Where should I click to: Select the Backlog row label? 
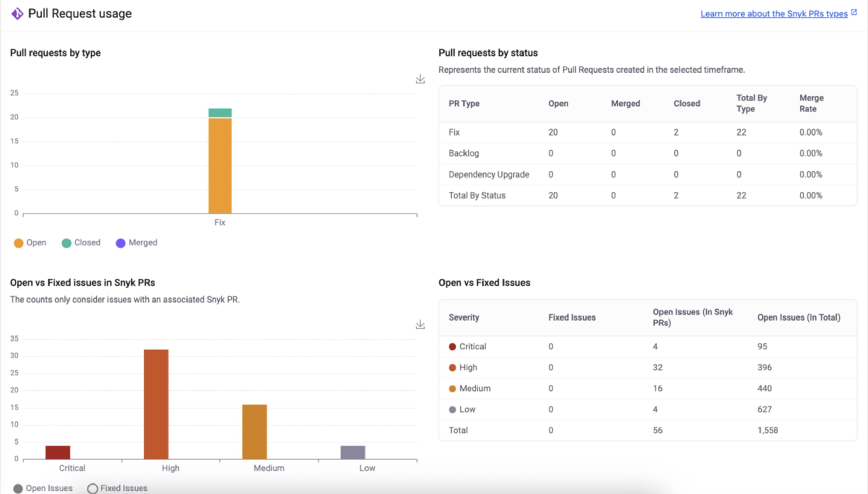click(x=464, y=153)
